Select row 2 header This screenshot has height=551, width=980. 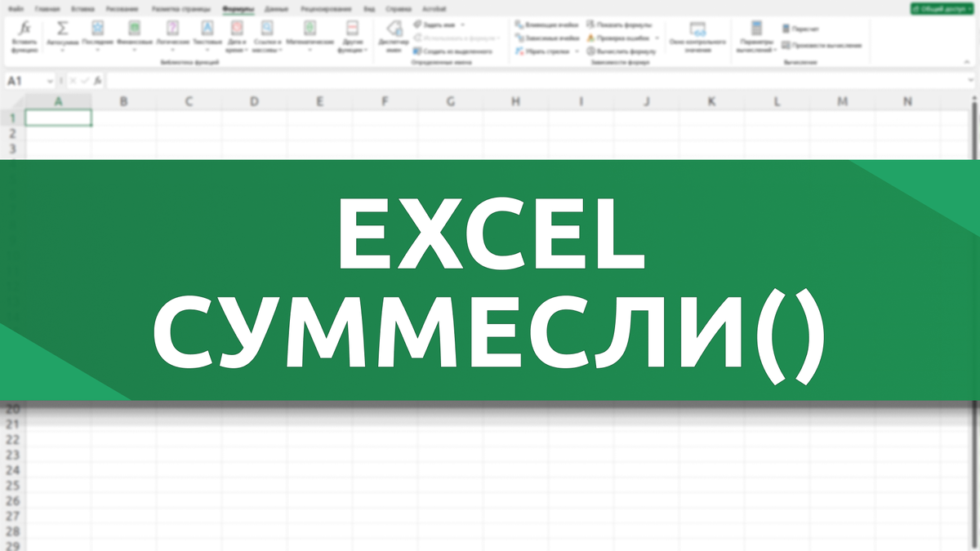(x=12, y=133)
